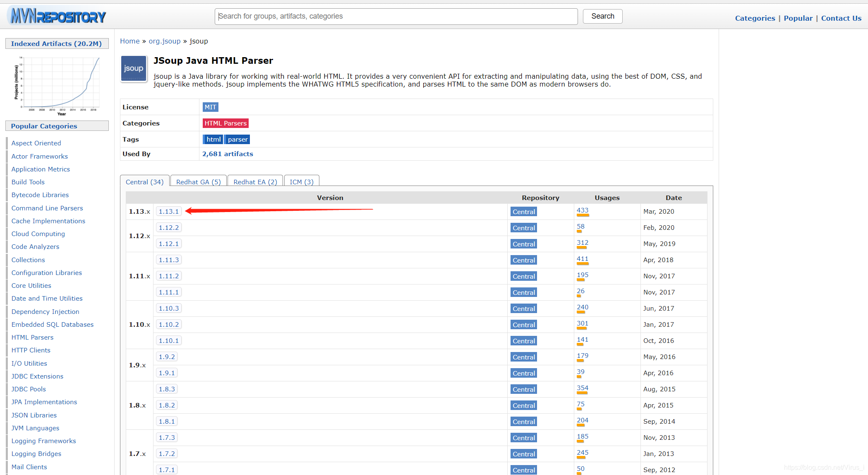Open the JDBC Pools category
The image size is (868, 475).
pyautogui.click(x=29, y=389)
